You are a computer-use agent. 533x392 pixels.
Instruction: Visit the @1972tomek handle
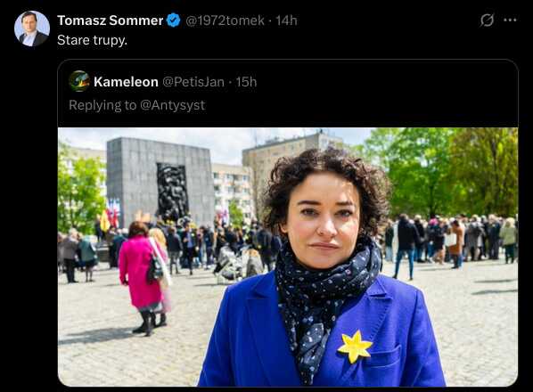pyautogui.click(x=225, y=20)
